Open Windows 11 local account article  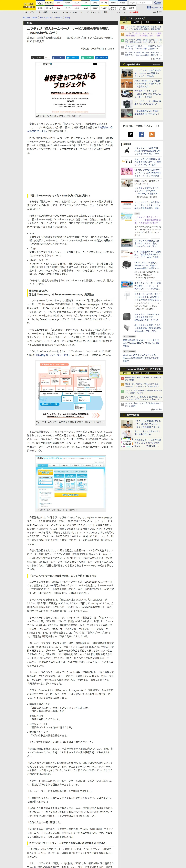[x=143, y=385]
